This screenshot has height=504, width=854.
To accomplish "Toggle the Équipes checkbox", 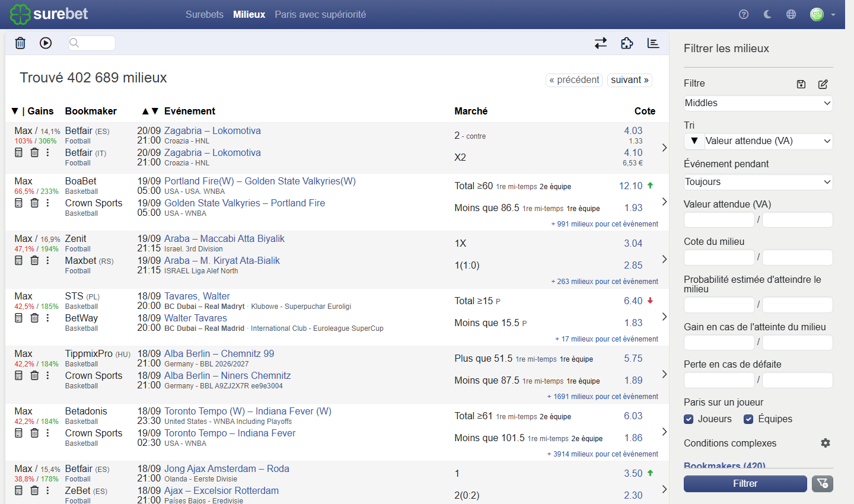I will 748,419.
